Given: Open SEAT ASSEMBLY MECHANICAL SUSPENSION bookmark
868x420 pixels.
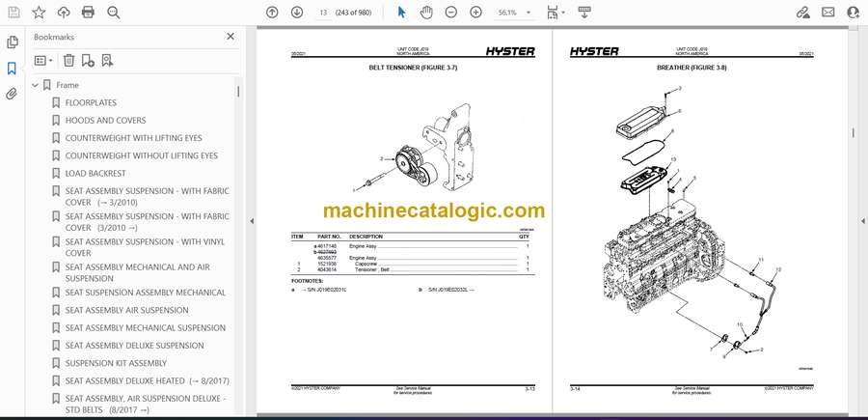Looking at the screenshot, I should [146, 328].
